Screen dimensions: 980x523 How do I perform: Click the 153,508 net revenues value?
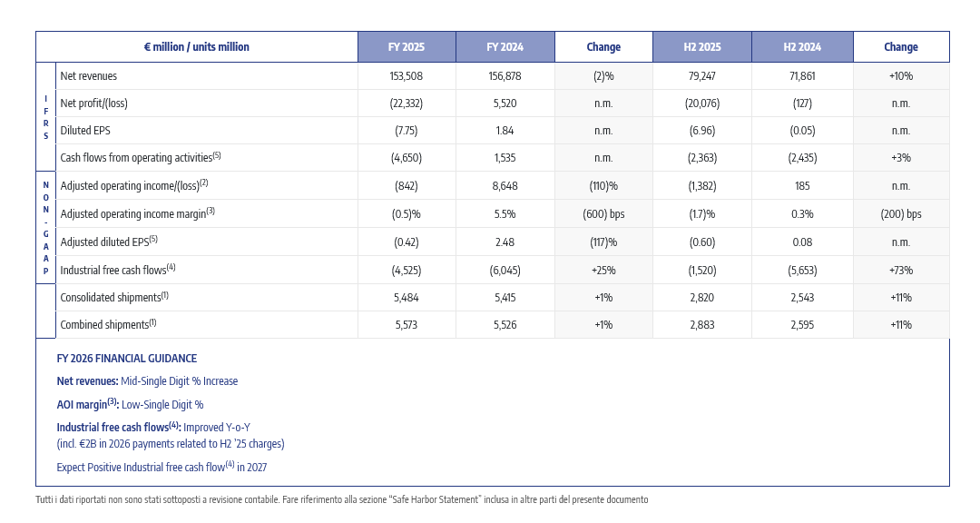(x=407, y=76)
